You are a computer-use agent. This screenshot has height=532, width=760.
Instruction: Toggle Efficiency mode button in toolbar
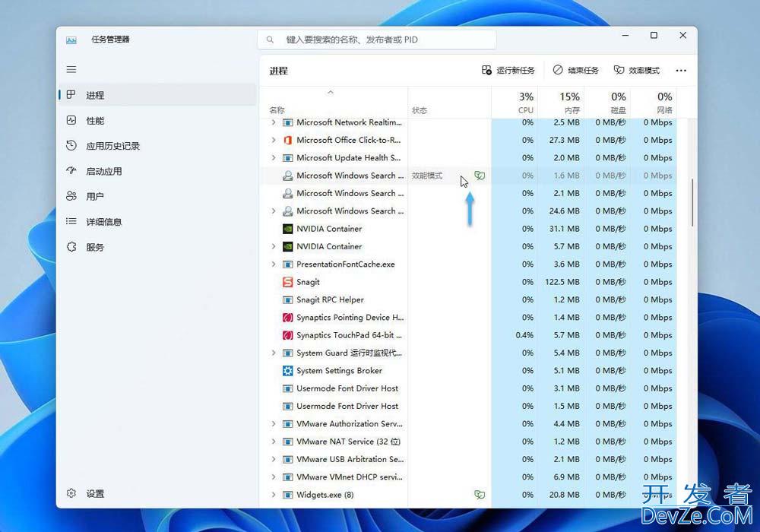pos(636,70)
